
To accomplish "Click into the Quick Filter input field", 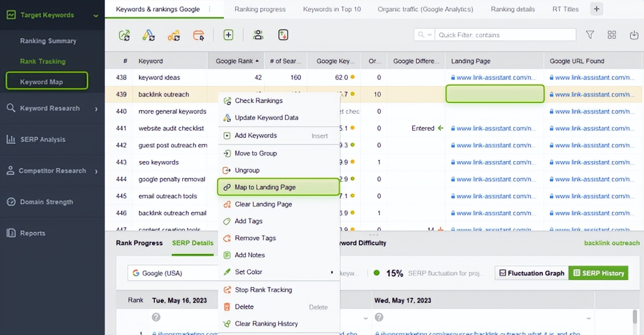I will [x=505, y=35].
